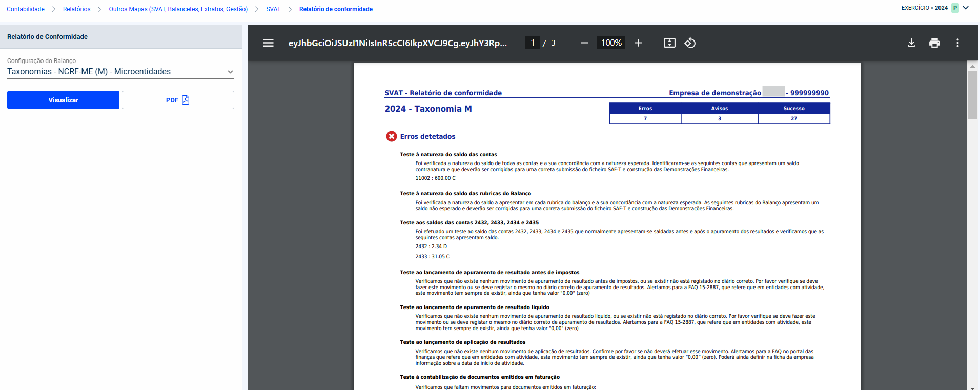Click the PDF vertical scrollbar thumb
980x390 pixels.
click(x=972, y=95)
